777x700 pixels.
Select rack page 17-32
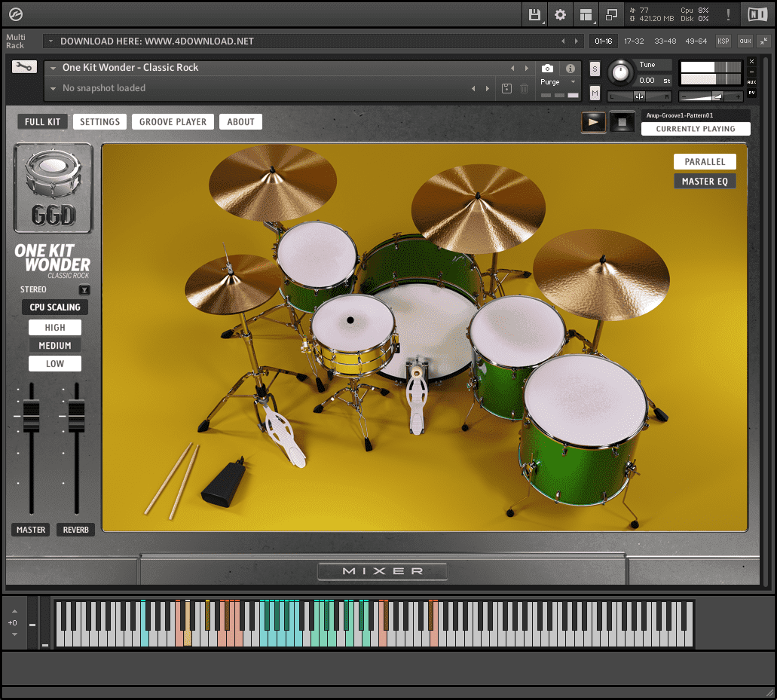(x=634, y=41)
